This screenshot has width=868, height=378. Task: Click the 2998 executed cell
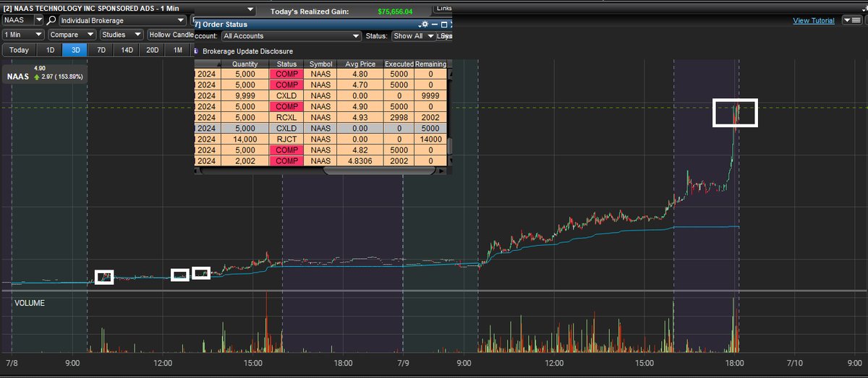[x=399, y=116]
